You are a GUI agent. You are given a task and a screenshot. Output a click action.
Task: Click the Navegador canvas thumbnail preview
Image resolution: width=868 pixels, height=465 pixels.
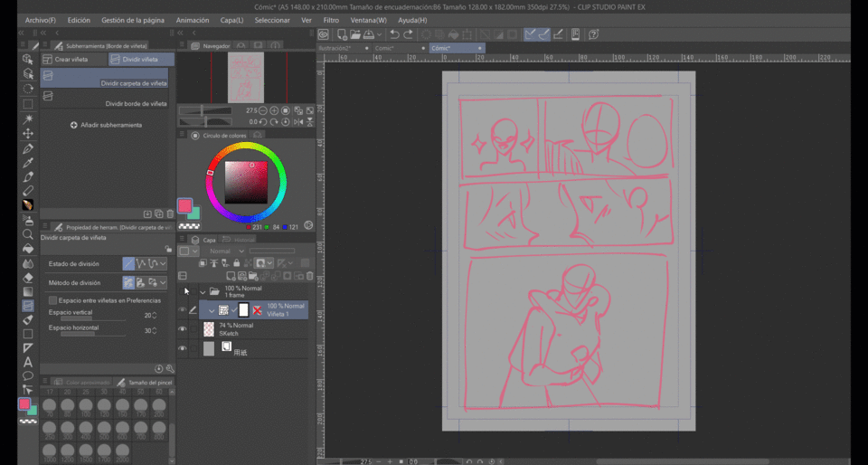(x=245, y=77)
